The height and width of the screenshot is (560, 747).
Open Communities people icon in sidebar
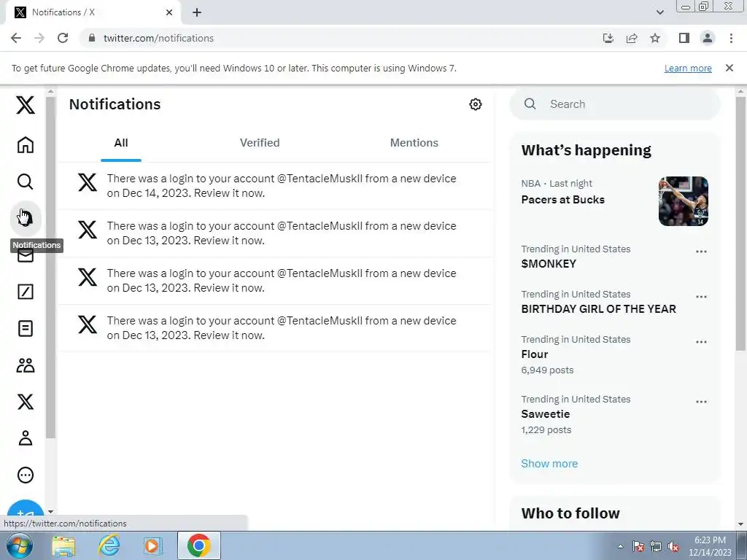26,365
